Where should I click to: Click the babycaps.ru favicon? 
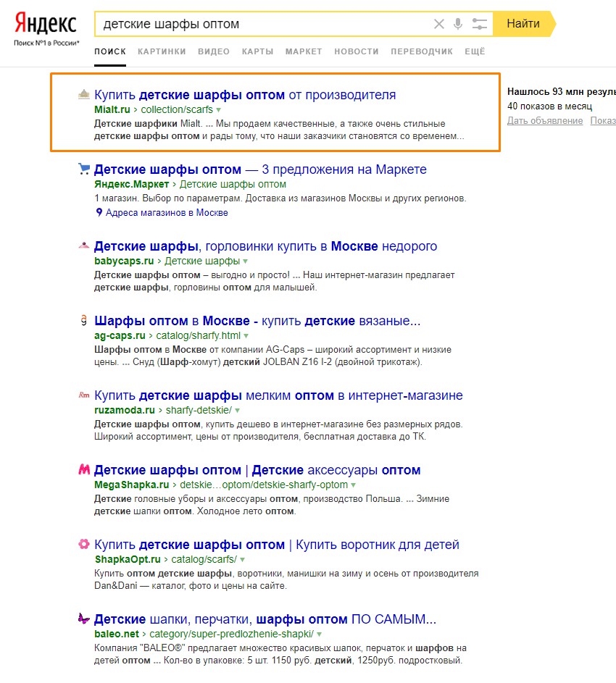pyautogui.click(x=83, y=246)
